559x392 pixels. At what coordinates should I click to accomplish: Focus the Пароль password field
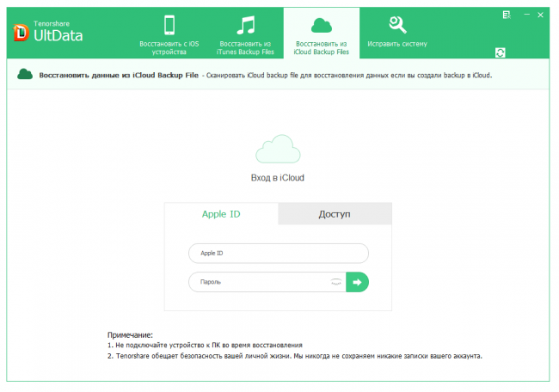coord(258,281)
